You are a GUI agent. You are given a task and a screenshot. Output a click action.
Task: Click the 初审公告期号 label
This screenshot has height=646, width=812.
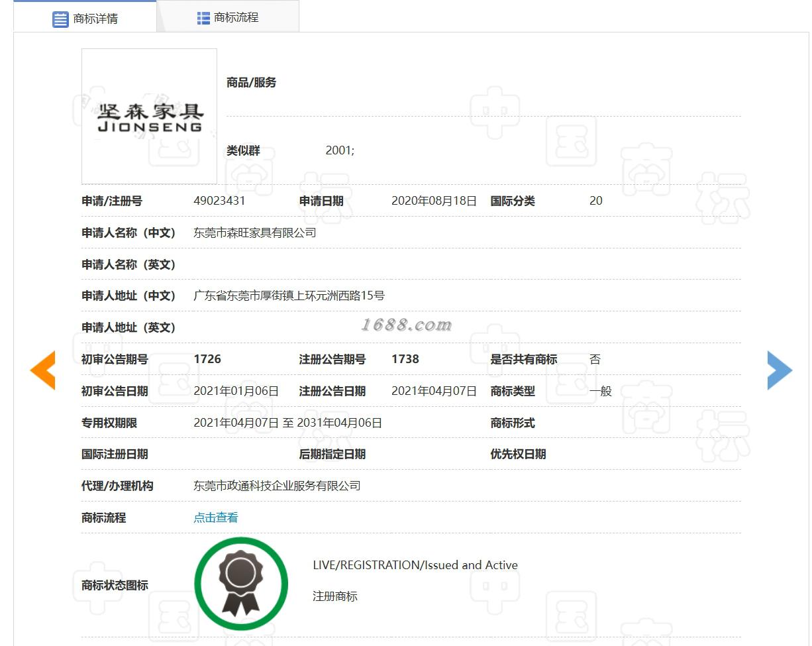point(115,359)
